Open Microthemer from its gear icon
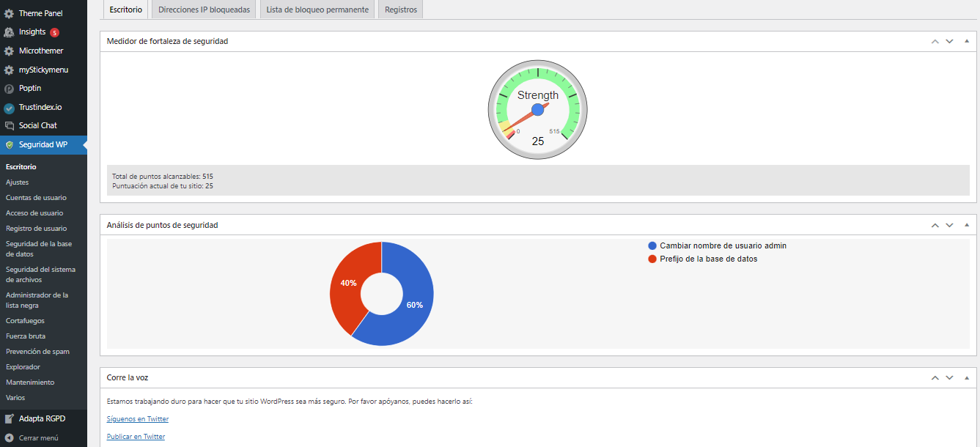 click(8, 50)
